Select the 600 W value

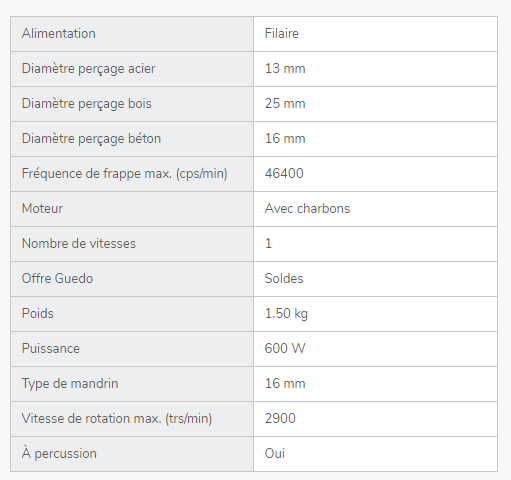pos(285,349)
